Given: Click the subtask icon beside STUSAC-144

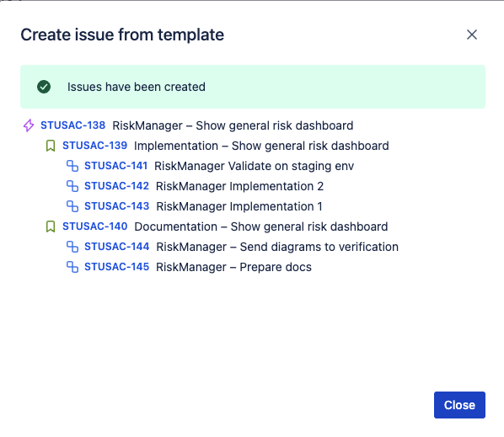Looking at the screenshot, I should point(72,247).
